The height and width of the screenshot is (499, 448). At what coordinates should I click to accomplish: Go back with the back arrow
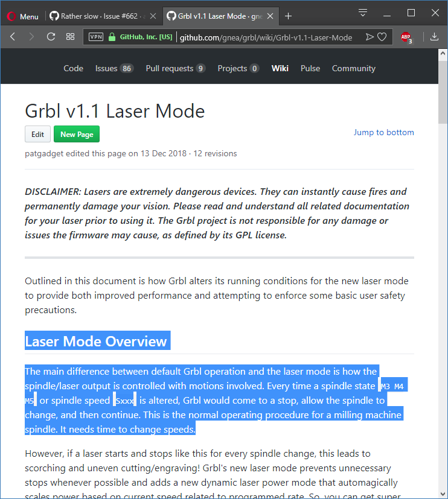[13, 37]
